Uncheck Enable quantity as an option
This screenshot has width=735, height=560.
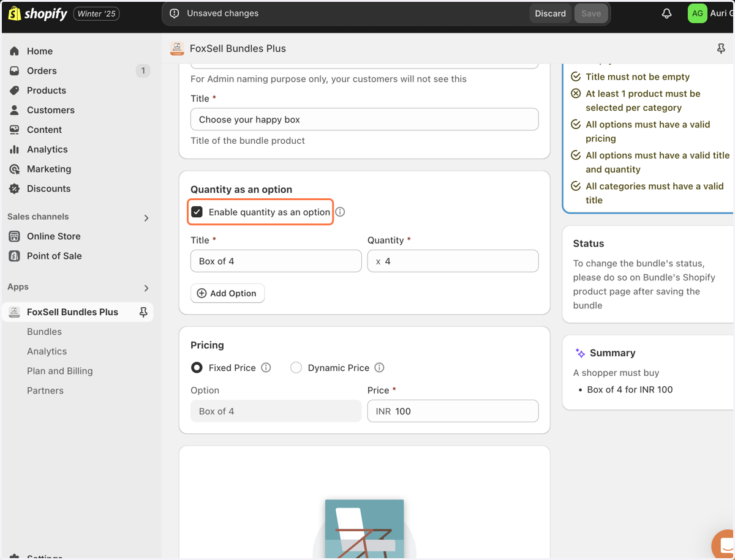point(197,212)
